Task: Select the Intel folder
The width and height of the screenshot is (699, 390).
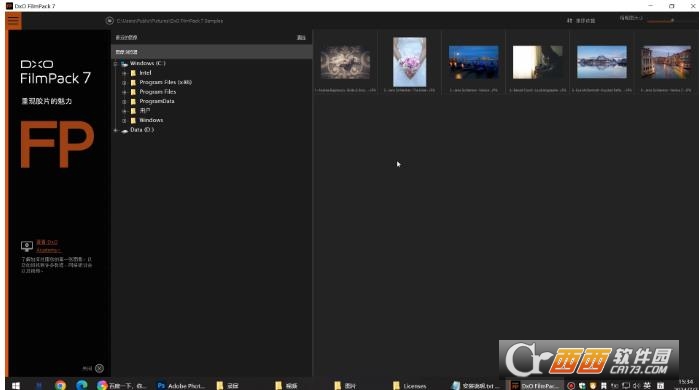Action: 145,73
